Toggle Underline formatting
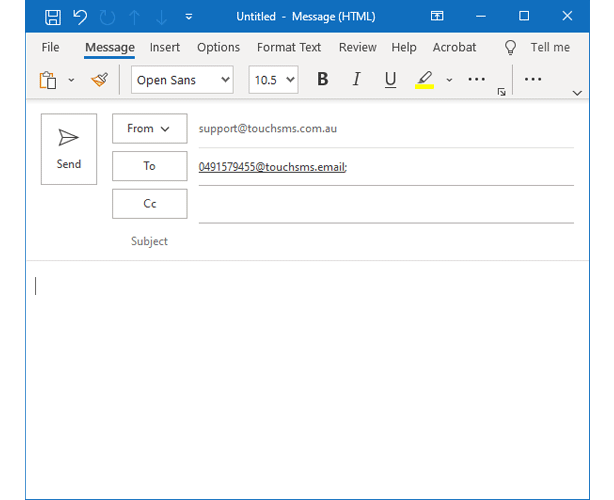Image resolution: width=614 pixels, height=500 pixels. tap(390, 80)
